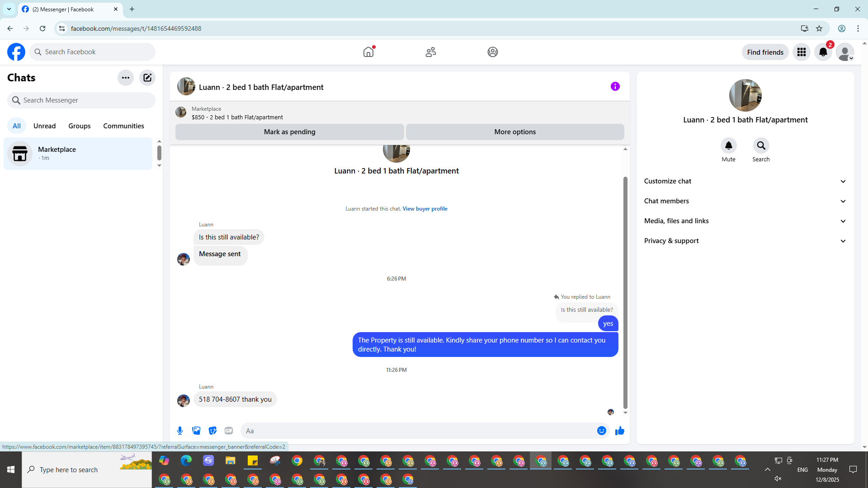This screenshot has width=868, height=488.
Task: Record a voice clip with microphone icon
Action: tap(180, 431)
